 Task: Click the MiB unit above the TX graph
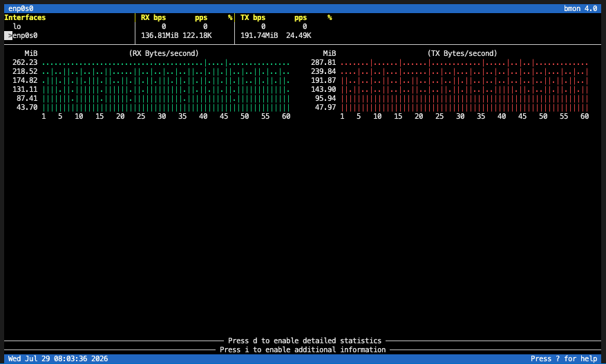click(x=330, y=53)
